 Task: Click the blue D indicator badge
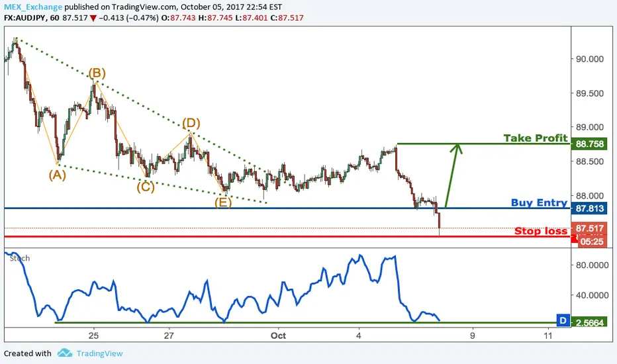pyautogui.click(x=563, y=321)
